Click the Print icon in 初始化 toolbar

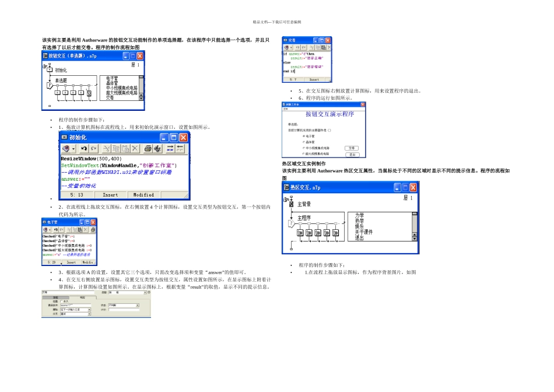(148, 148)
